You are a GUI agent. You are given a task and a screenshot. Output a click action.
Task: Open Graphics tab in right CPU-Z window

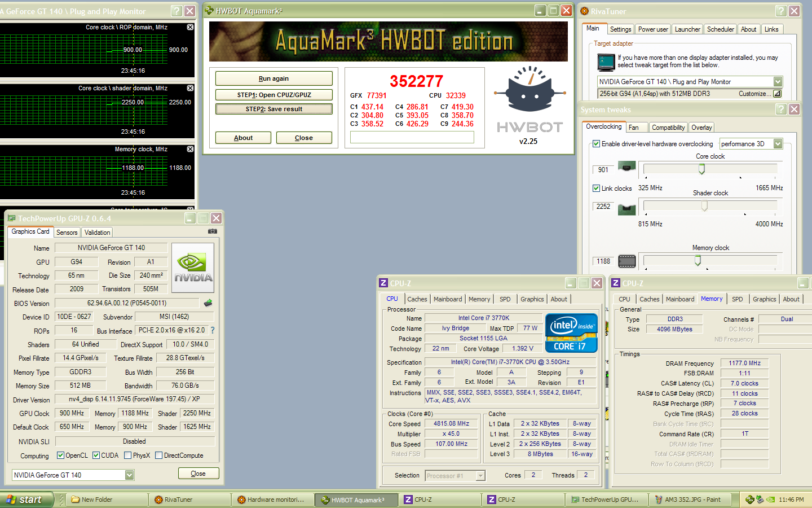[x=764, y=299]
